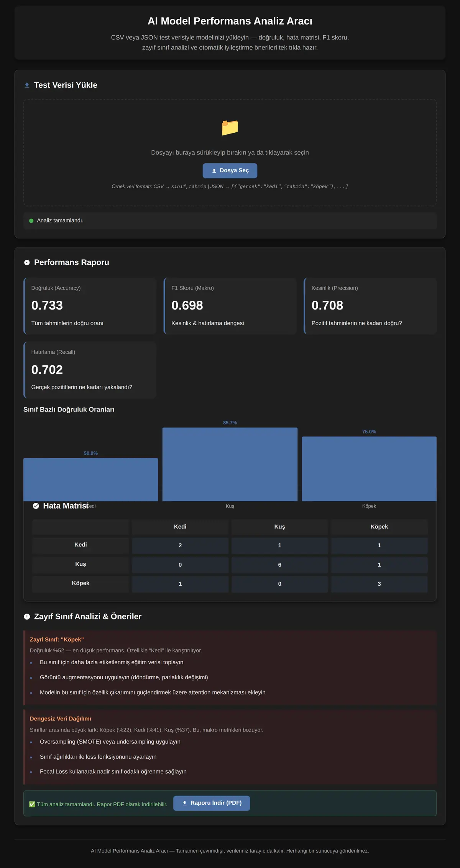Image resolution: width=460 pixels, height=868 pixels.
Task: Click the Analiz tamamlandı status text
Action: click(x=60, y=221)
